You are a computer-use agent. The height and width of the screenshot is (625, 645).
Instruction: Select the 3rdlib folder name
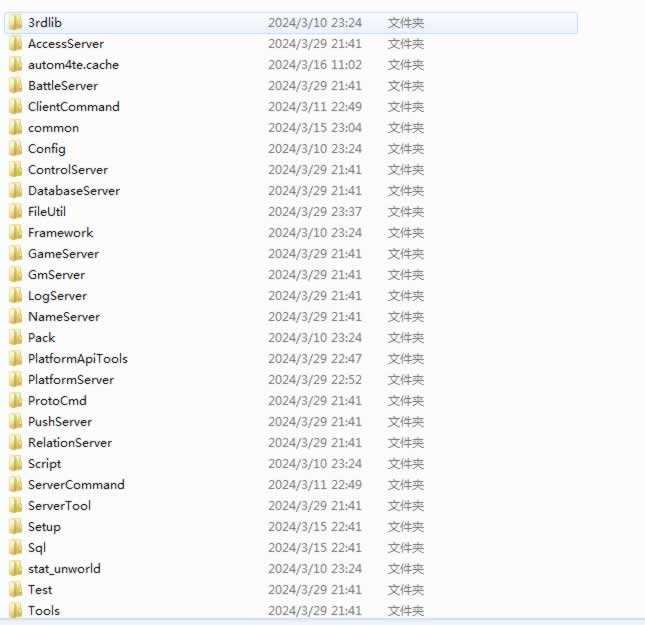coord(45,23)
